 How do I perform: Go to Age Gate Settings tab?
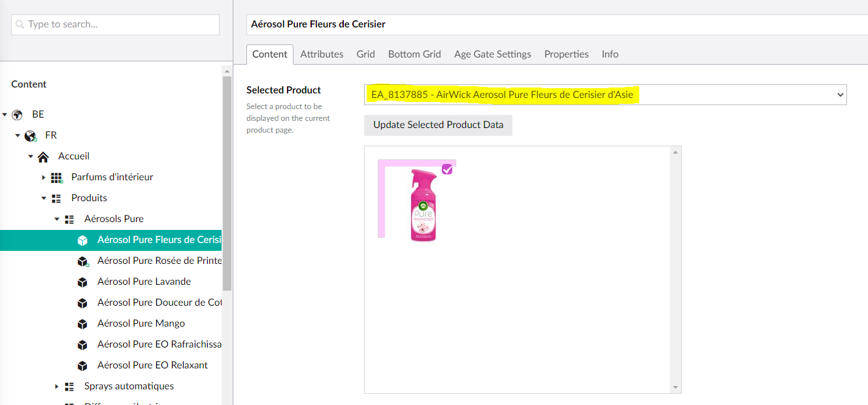coord(493,54)
